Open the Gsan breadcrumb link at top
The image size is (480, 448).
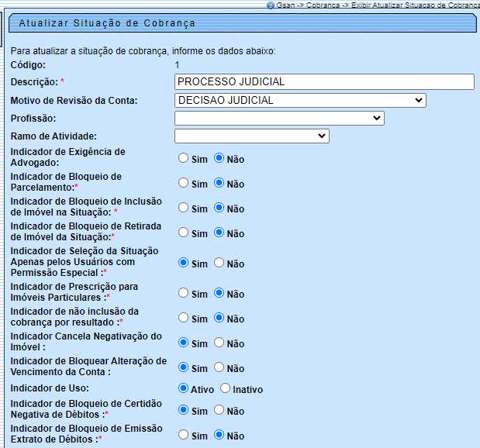[285, 5]
